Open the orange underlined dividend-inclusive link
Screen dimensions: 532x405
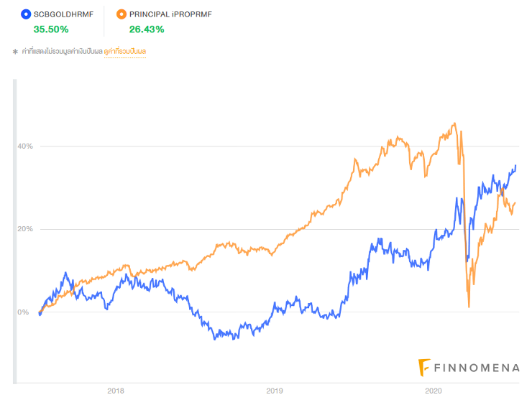(x=125, y=52)
